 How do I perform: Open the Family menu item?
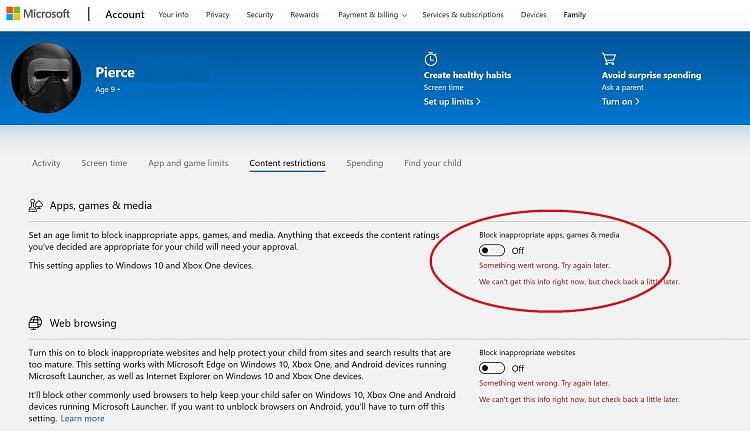tap(574, 15)
